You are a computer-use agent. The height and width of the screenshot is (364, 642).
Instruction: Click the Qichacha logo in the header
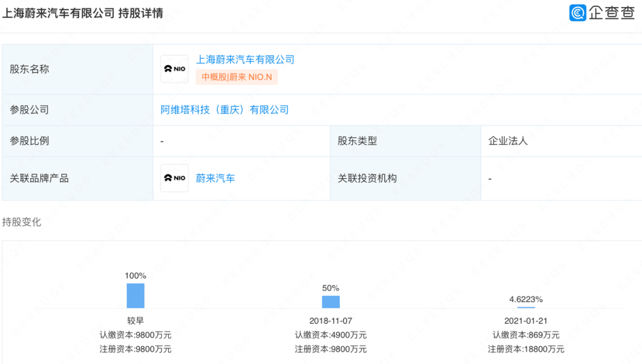[602, 12]
